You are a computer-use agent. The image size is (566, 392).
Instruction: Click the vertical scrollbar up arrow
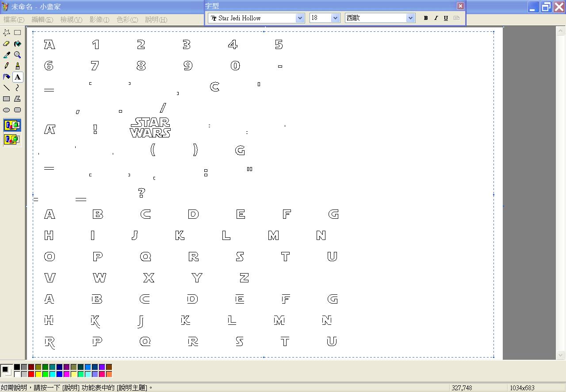(561, 31)
